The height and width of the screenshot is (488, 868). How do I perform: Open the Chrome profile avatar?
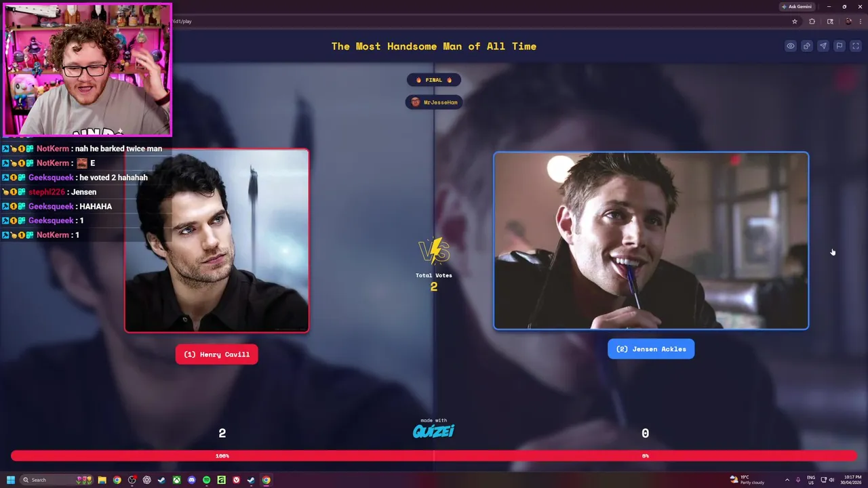[x=848, y=21]
